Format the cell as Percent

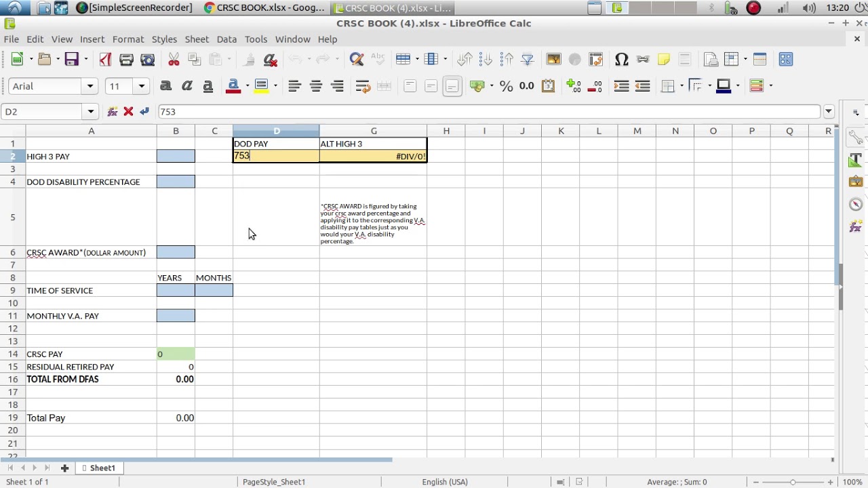pos(506,86)
